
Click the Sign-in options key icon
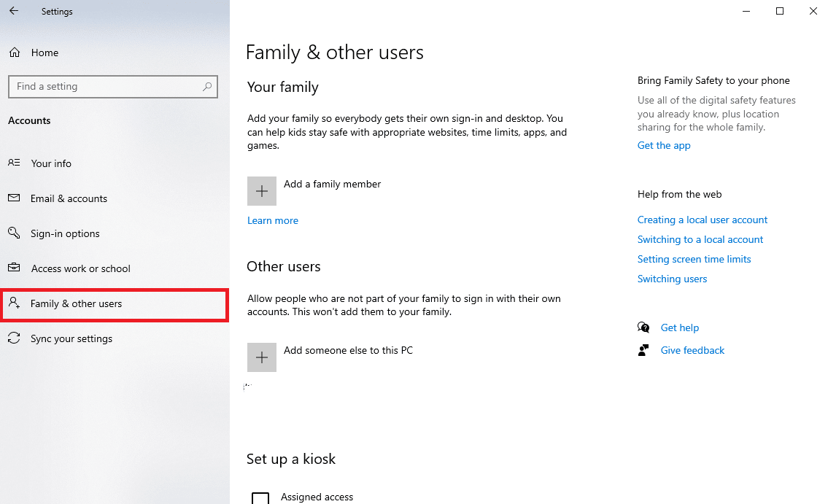15,233
